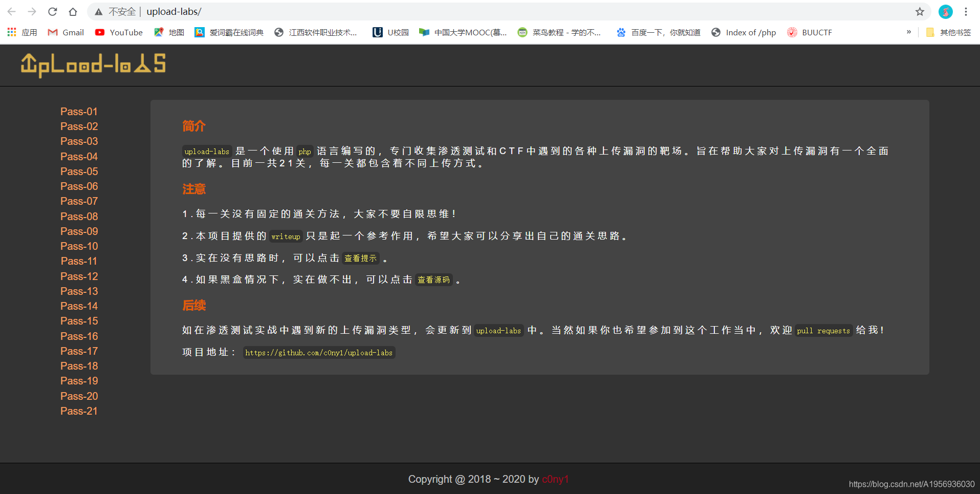Viewport: 980px width, 494px height.
Task: Open the U校园 bookmark
Action: click(390, 32)
